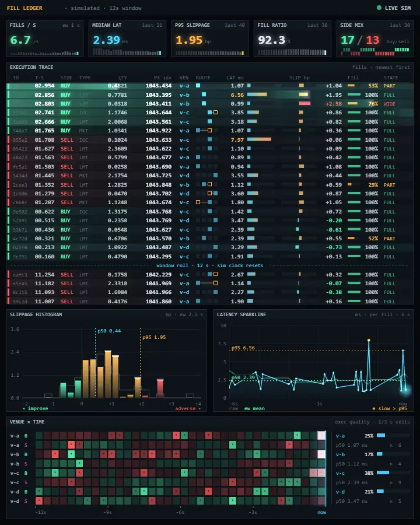This screenshot has width=420, height=525.
Task: Click the -0.61 slip value
Action: pos(334,230)
